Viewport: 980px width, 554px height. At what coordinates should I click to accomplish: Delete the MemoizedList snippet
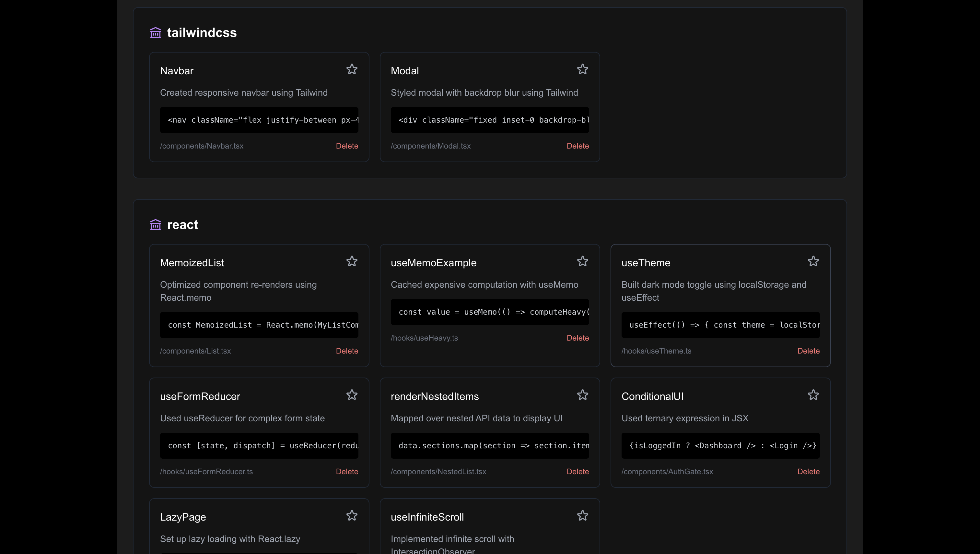pos(347,351)
